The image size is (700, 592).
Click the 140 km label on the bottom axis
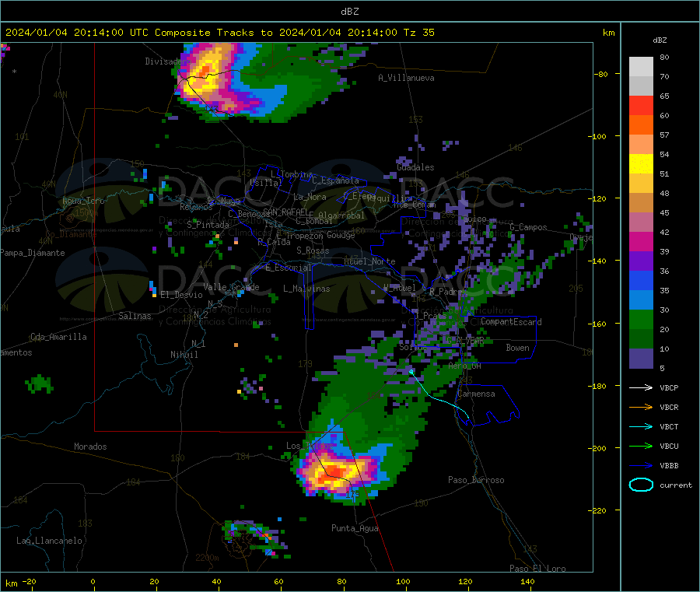click(x=527, y=581)
